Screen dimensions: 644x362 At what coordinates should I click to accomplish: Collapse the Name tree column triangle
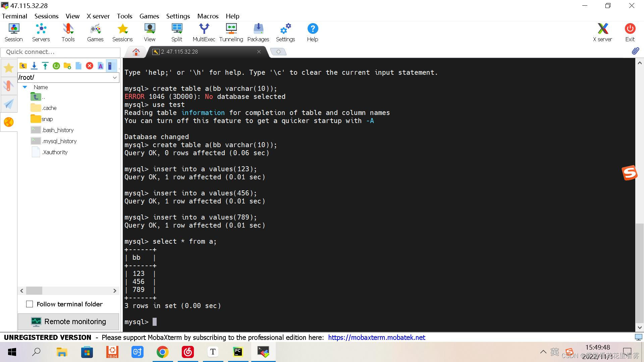click(25, 87)
